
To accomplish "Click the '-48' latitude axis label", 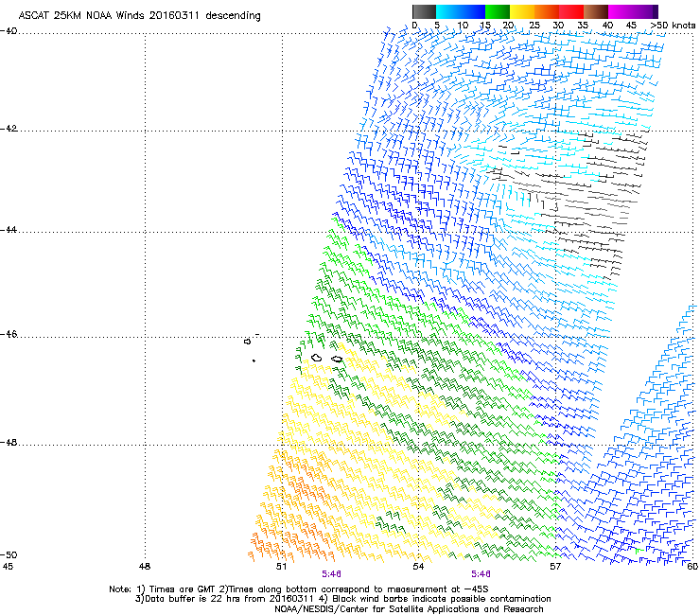I will coord(9,442).
